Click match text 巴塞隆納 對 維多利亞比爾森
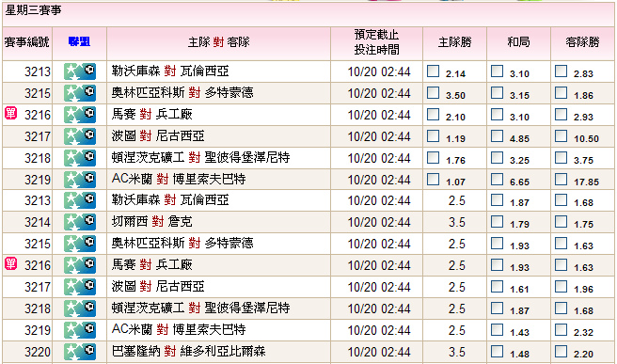Screen dimensions: 617x364 (188, 351)
